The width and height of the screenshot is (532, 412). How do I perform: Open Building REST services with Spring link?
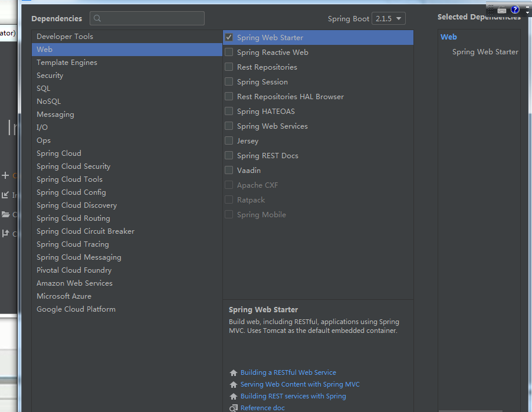293,396
